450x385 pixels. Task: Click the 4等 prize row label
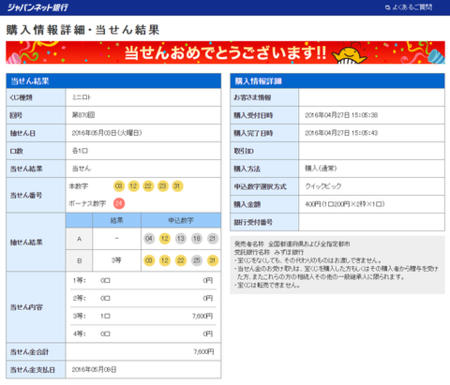tap(79, 334)
